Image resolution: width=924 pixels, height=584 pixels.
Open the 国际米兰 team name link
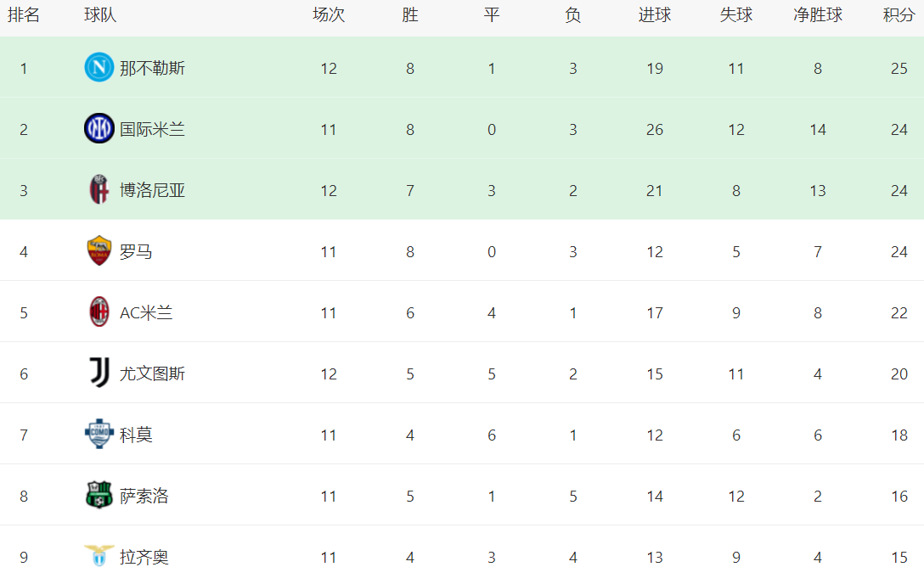point(152,129)
